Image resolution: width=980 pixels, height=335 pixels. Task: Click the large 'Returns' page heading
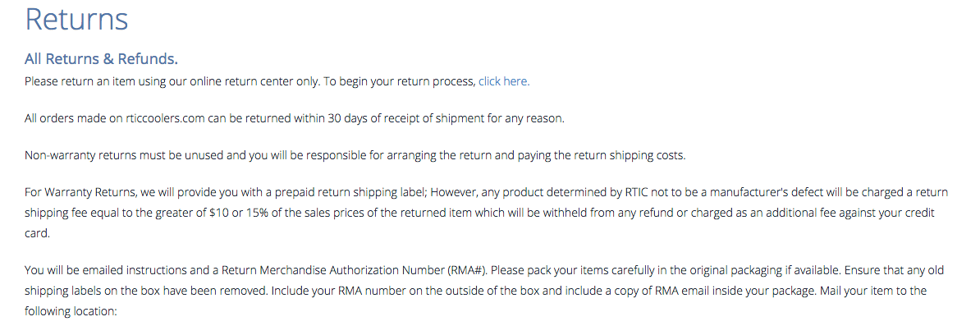pyautogui.click(x=76, y=18)
